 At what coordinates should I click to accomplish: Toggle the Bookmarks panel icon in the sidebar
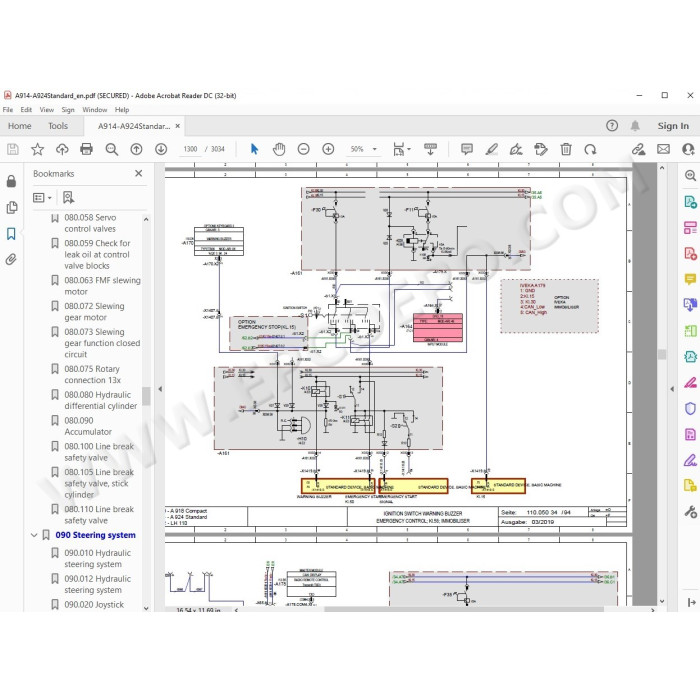(x=11, y=233)
